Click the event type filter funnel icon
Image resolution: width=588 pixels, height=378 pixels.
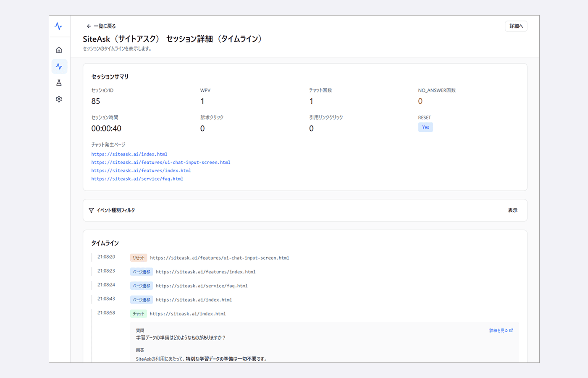click(91, 210)
